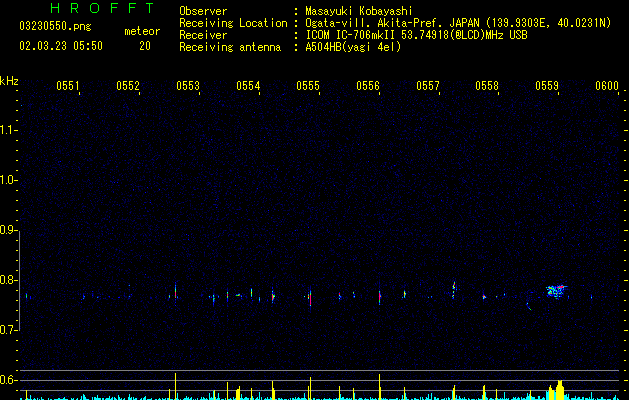This screenshot has width=629, height=400.
Task: Click the 0.9 kHz axis label
Action: pos(8,230)
